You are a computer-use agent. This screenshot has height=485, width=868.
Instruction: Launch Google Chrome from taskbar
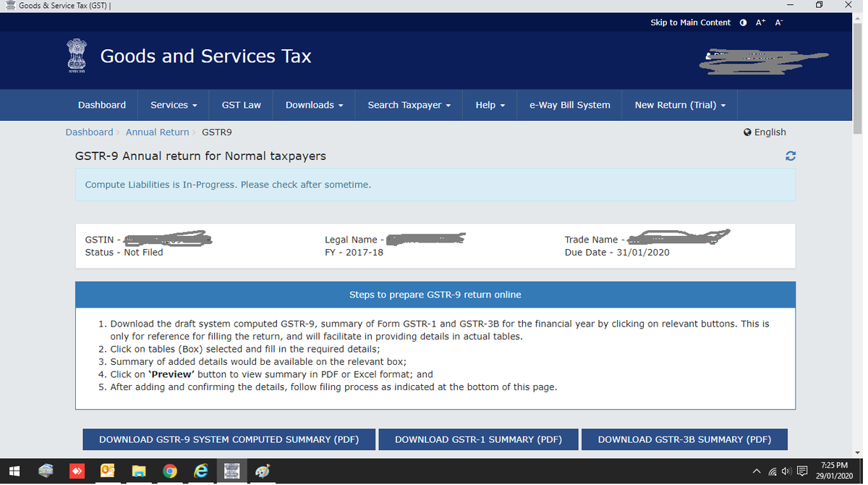pyautogui.click(x=170, y=471)
